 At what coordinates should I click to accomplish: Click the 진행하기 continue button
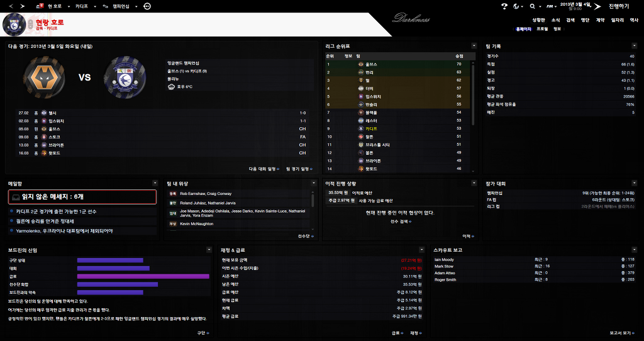click(619, 6)
